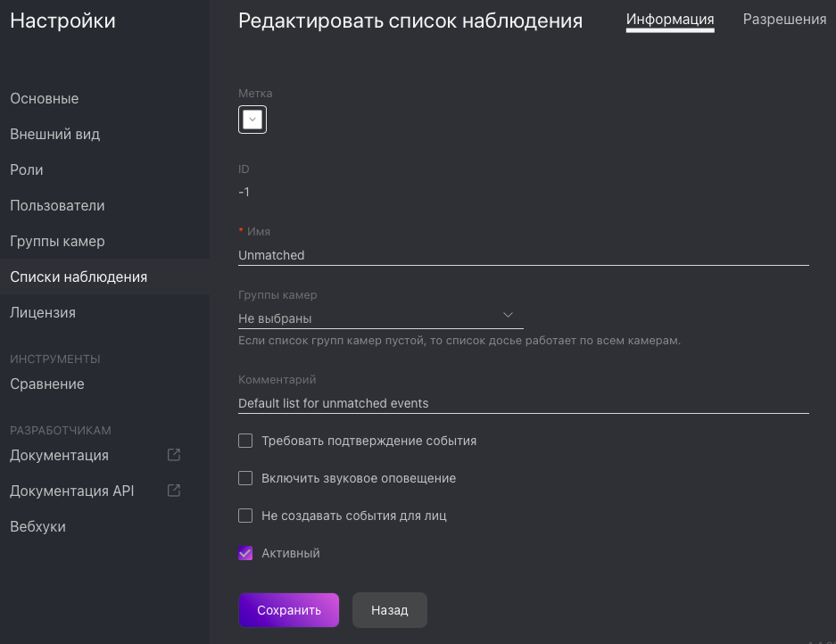The width and height of the screenshot is (836, 644).
Task: Open external link icon beside Документация API
Action: click(174, 491)
